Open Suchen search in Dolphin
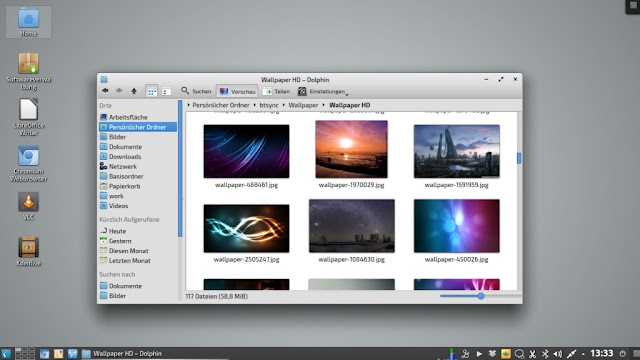 [196, 91]
